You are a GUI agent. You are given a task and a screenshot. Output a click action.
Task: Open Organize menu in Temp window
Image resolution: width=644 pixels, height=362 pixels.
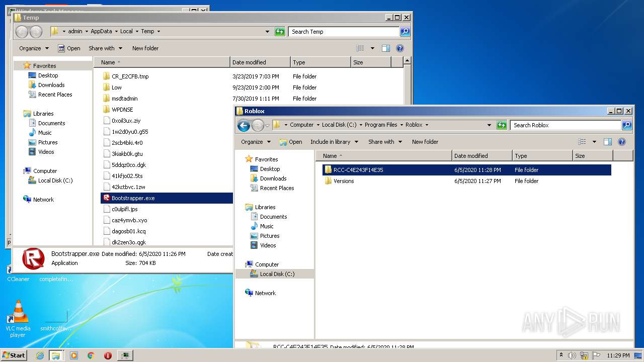pyautogui.click(x=34, y=48)
